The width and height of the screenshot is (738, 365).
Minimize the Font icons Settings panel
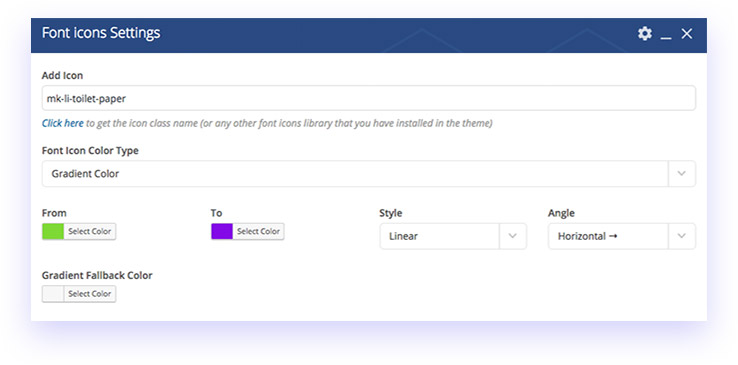click(x=666, y=35)
